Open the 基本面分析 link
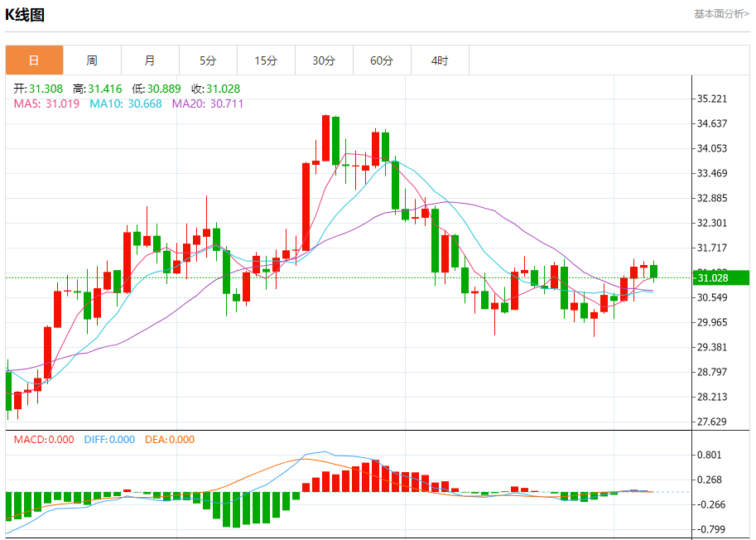The width and height of the screenshot is (756, 540). (x=721, y=14)
